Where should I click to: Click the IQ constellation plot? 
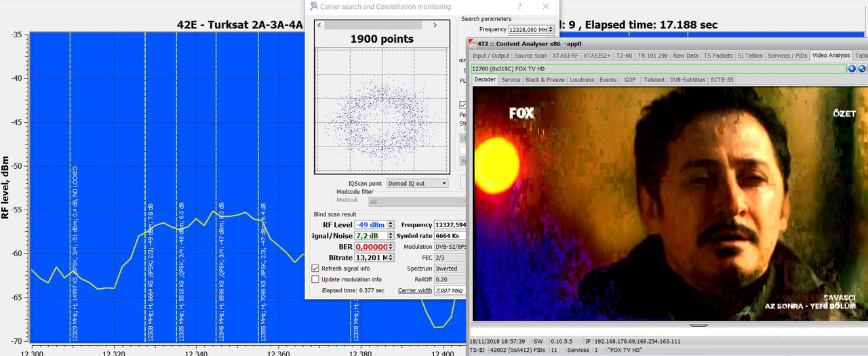click(x=382, y=111)
